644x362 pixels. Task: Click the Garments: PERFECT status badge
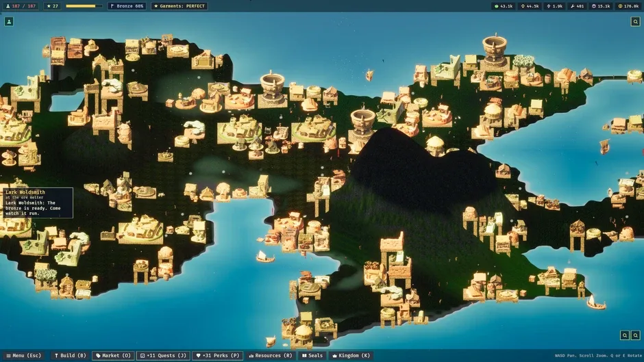[x=179, y=6]
